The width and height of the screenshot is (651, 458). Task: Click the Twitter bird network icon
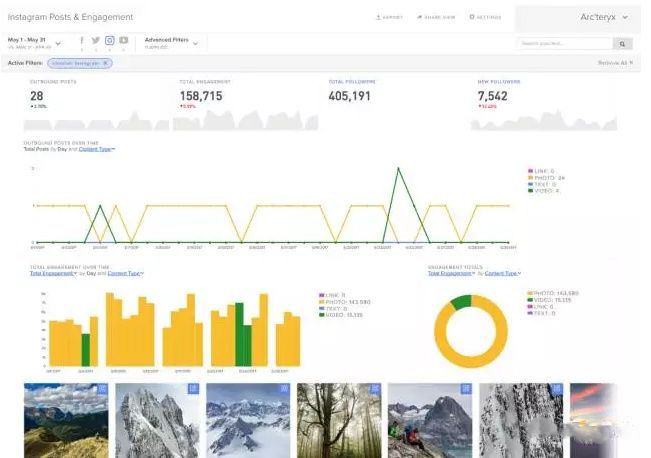coord(96,40)
